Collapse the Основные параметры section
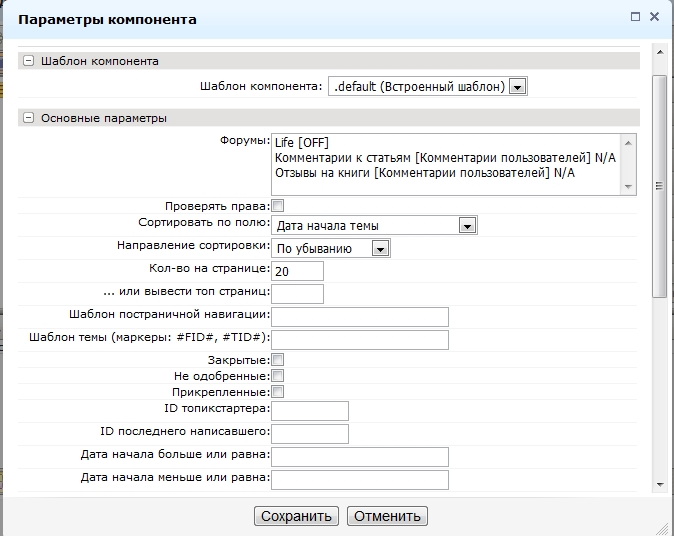The width and height of the screenshot is (674, 536). (x=29, y=118)
